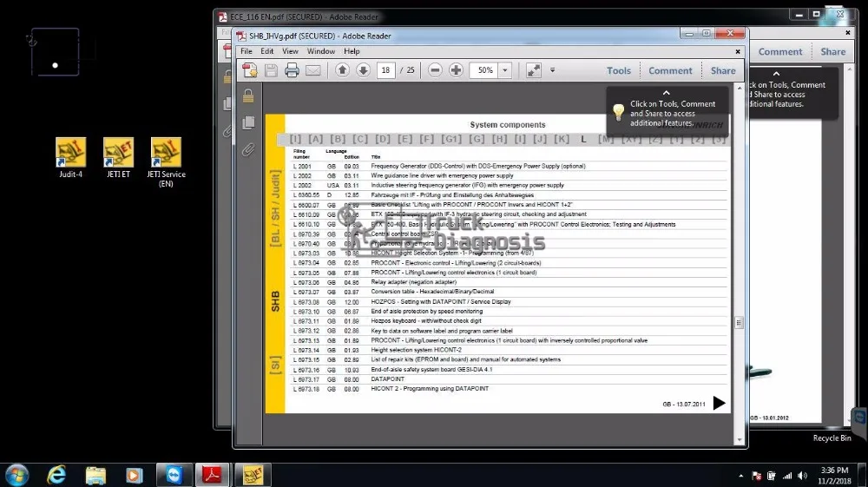Zoom out with the minus button
This screenshot has height=487, width=868.
[x=435, y=70]
